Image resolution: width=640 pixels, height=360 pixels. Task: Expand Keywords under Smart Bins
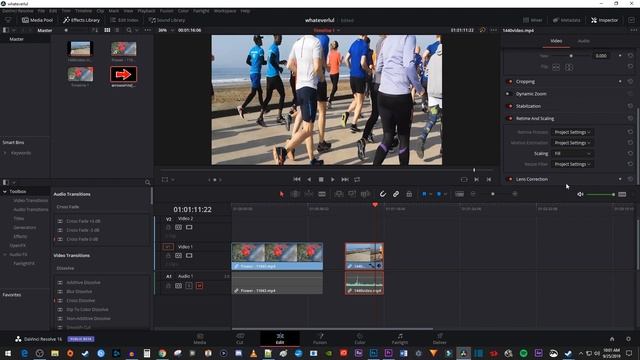pyautogui.click(x=5, y=153)
